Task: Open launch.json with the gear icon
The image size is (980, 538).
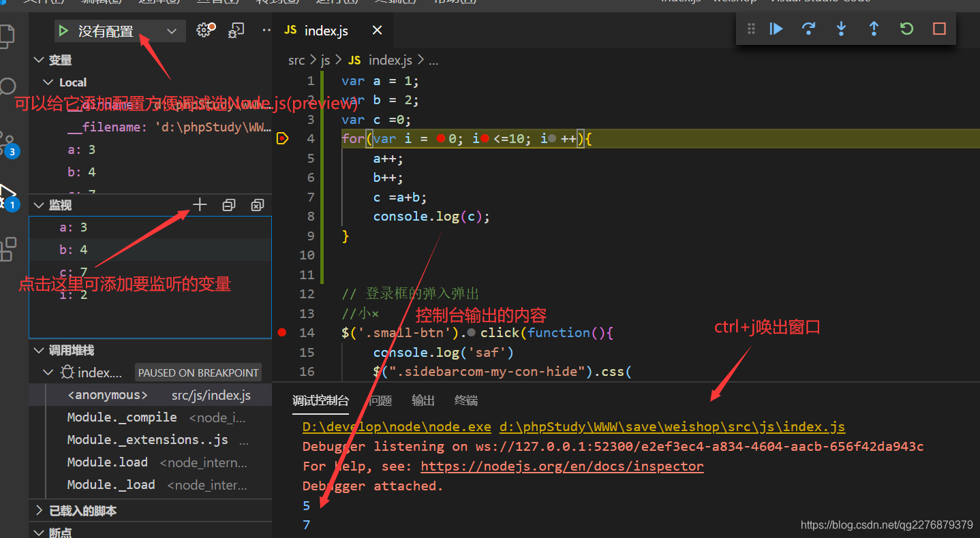Action: click(204, 30)
